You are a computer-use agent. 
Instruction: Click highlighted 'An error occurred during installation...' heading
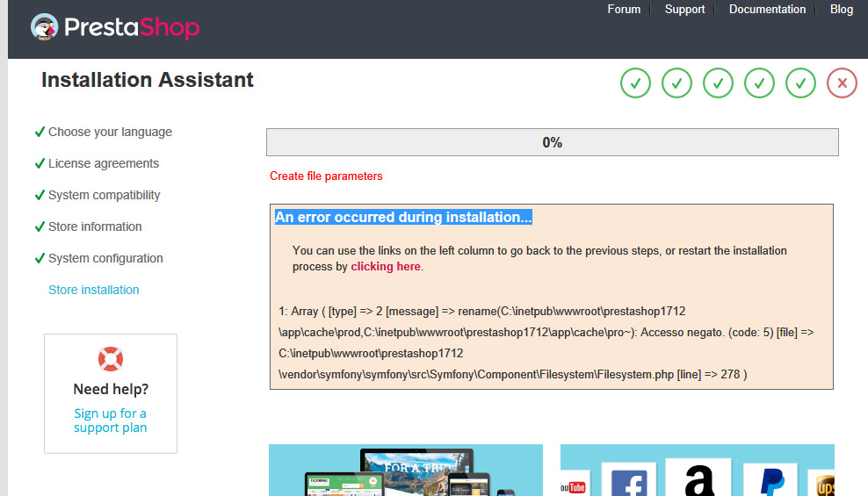click(403, 217)
